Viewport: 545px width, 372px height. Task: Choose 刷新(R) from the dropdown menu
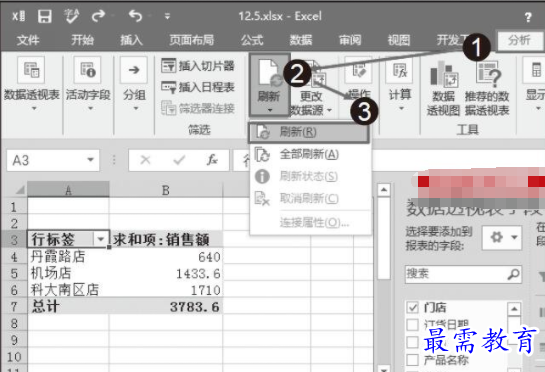point(308,132)
